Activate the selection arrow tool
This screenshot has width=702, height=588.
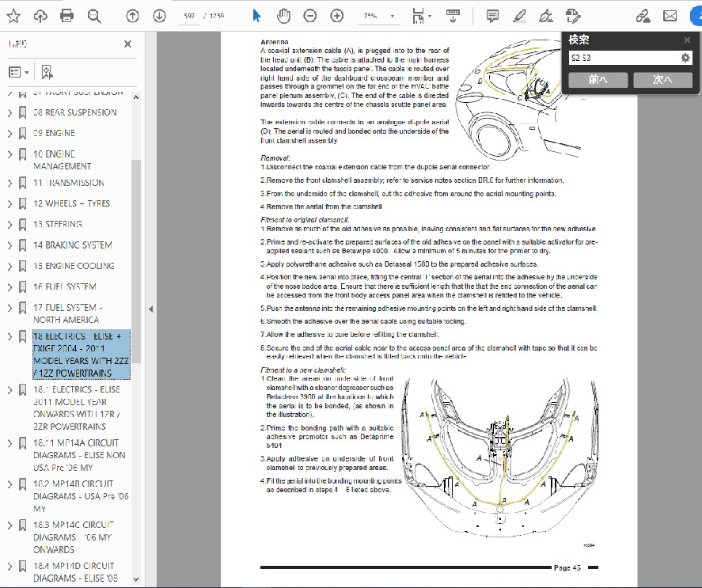[x=256, y=16]
